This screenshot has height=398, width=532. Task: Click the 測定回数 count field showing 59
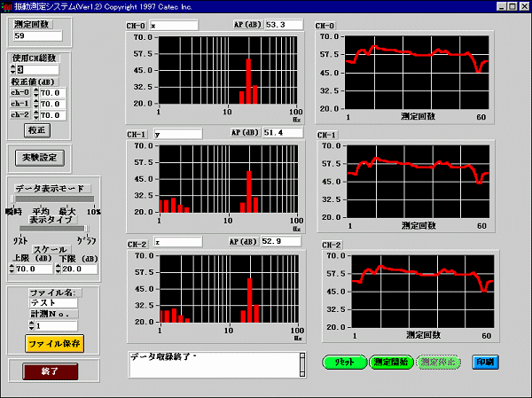click(38, 36)
